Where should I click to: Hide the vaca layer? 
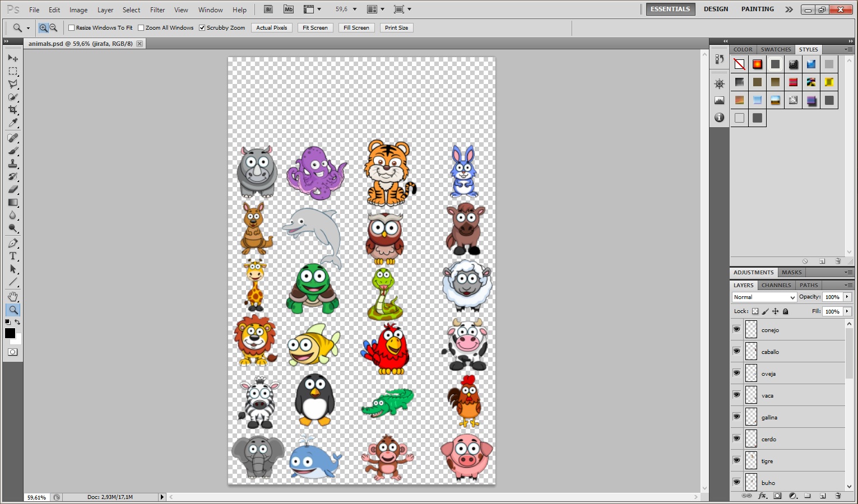tap(736, 395)
